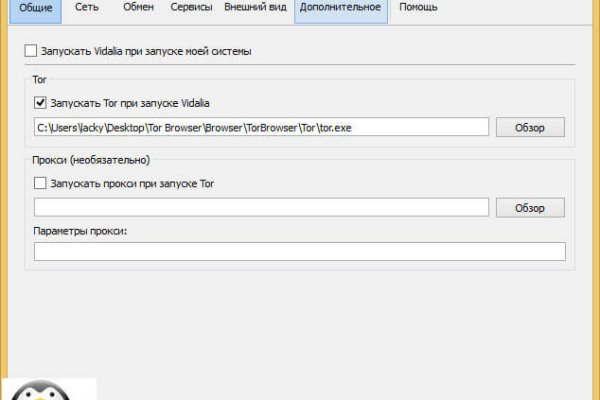Switch to the Сеть tab
This screenshot has width=600, height=400.
point(86,9)
